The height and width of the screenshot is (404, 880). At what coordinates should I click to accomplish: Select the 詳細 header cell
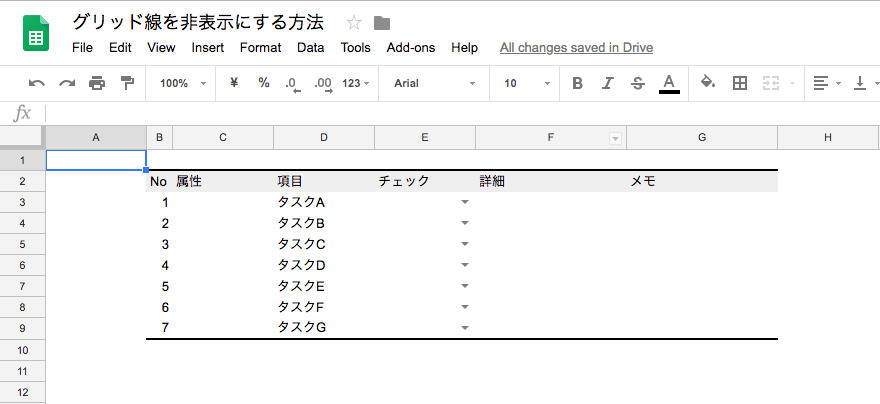point(551,181)
